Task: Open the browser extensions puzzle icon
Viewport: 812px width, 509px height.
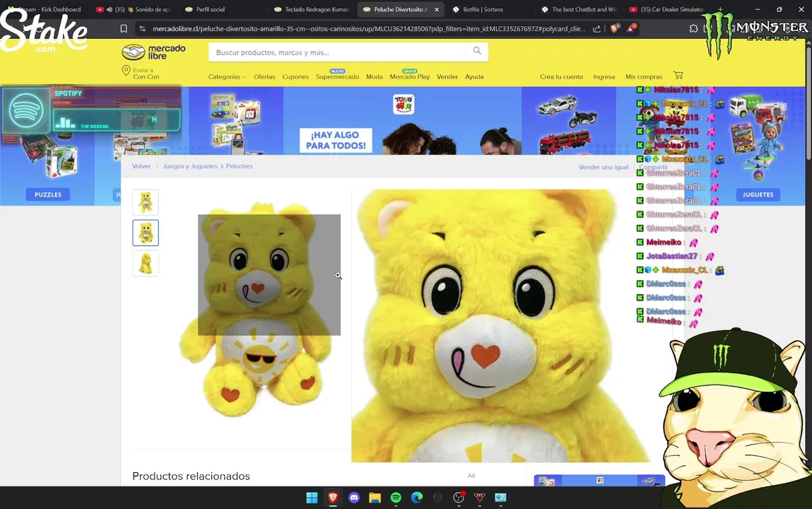Action: pos(693,28)
